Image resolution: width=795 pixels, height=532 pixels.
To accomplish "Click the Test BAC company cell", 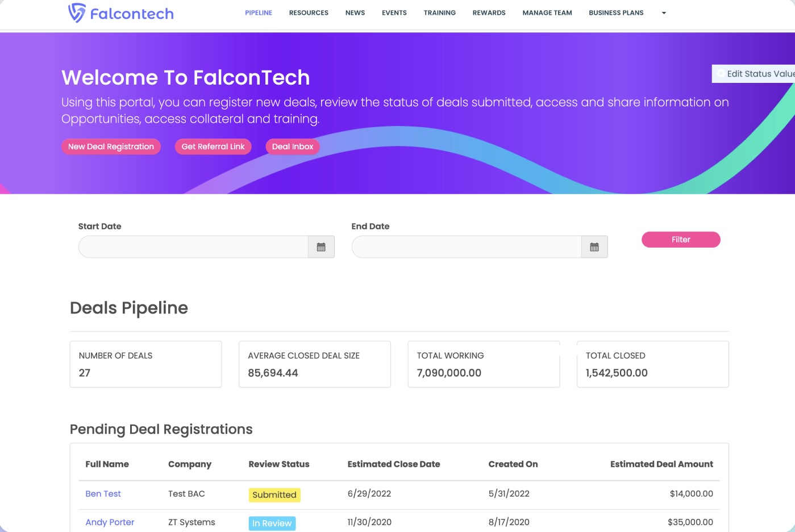I will tap(186, 494).
